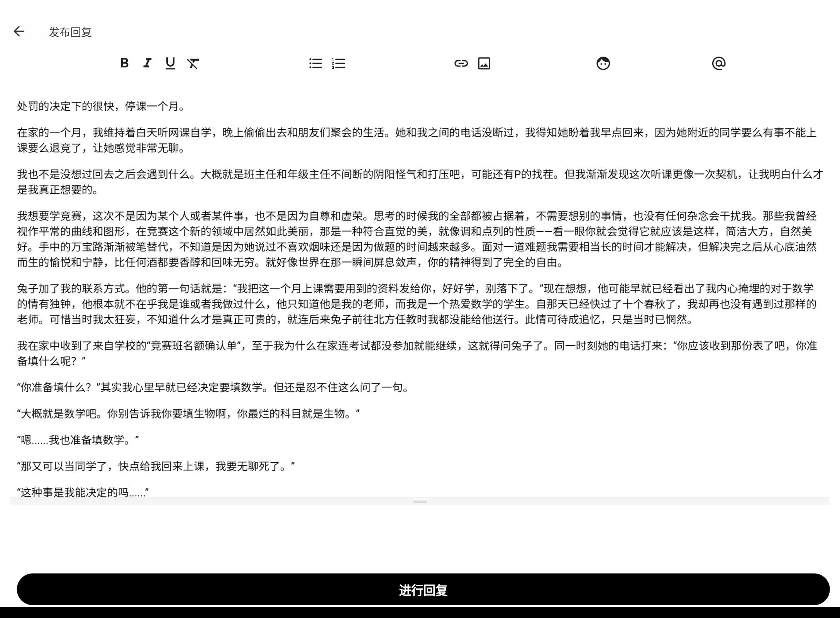Insert a hyperlink
Viewport: 840px width, 618px height.
coord(461,63)
